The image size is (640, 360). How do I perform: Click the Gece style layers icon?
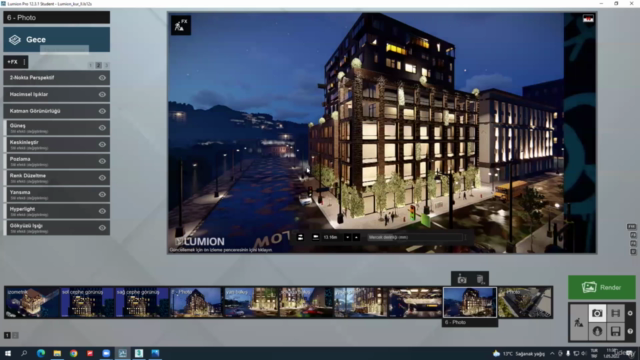(15, 40)
